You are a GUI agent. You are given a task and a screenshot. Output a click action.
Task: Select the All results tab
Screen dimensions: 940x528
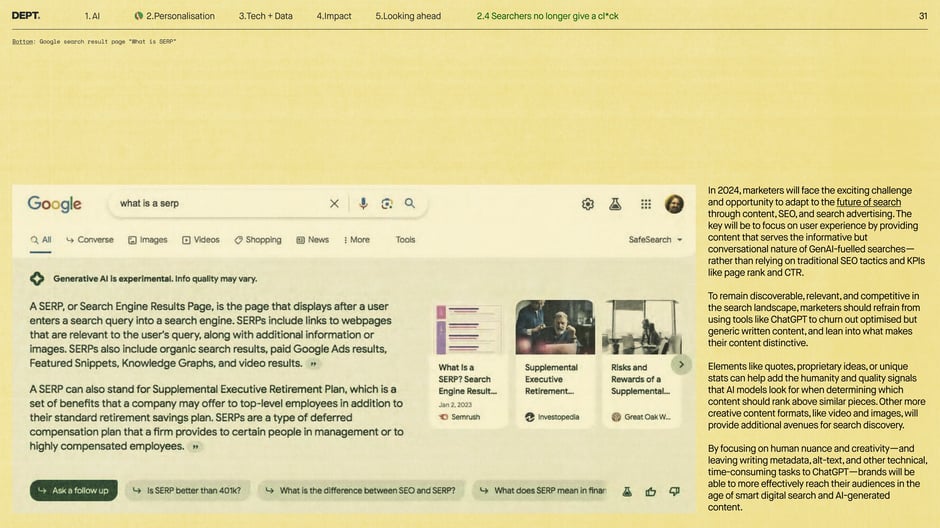(x=41, y=240)
